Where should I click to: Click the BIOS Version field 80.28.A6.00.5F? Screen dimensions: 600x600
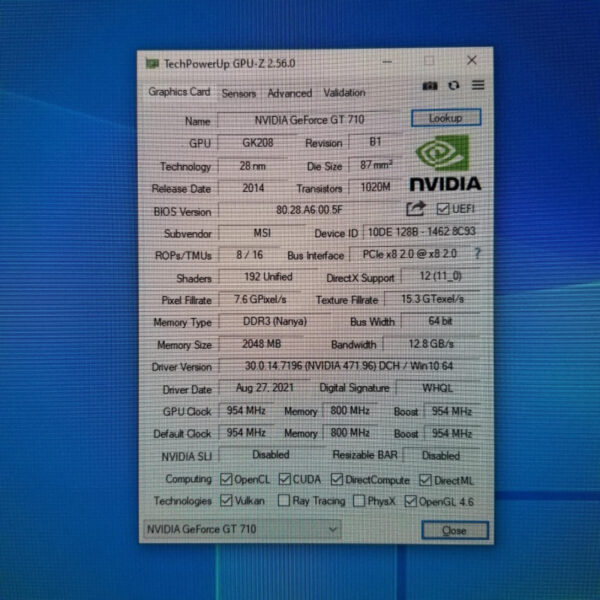309,210
